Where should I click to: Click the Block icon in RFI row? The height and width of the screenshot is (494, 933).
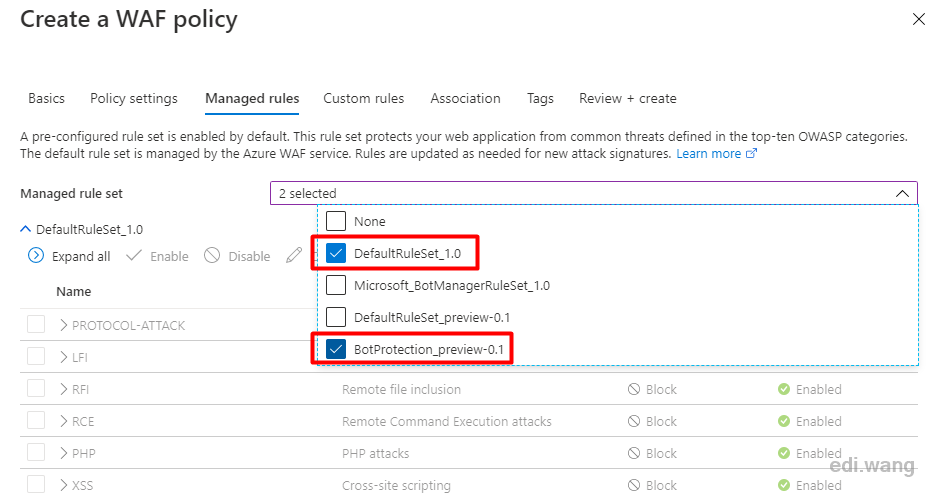[634, 389]
